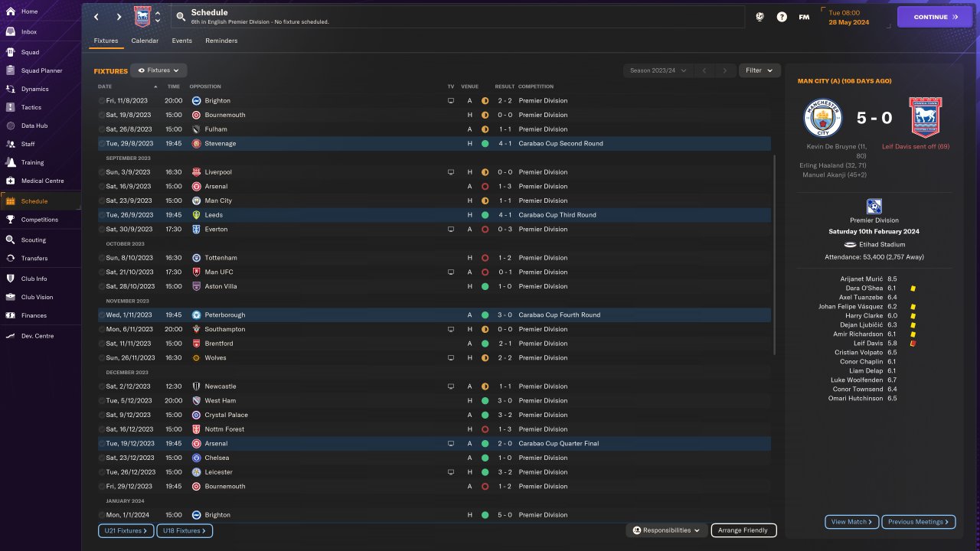The width and height of the screenshot is (980, 551).
Task: Expand the Fixtures view dropdown
Action: pyautogui.click(x=158, y=70)
